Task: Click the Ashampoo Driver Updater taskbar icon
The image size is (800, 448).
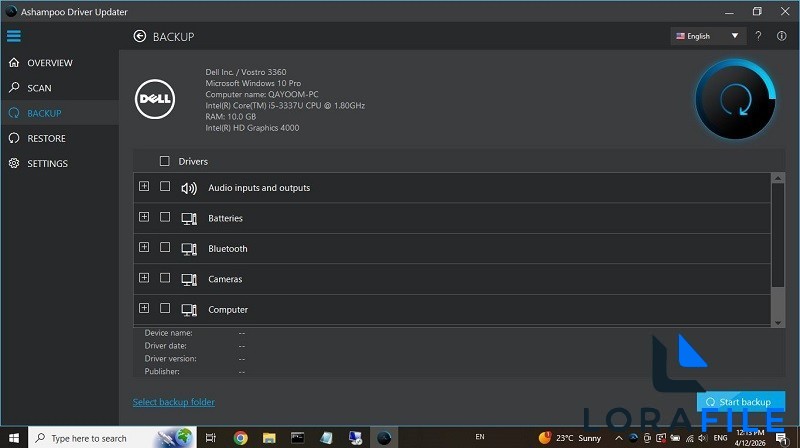Action: (384, 438)
